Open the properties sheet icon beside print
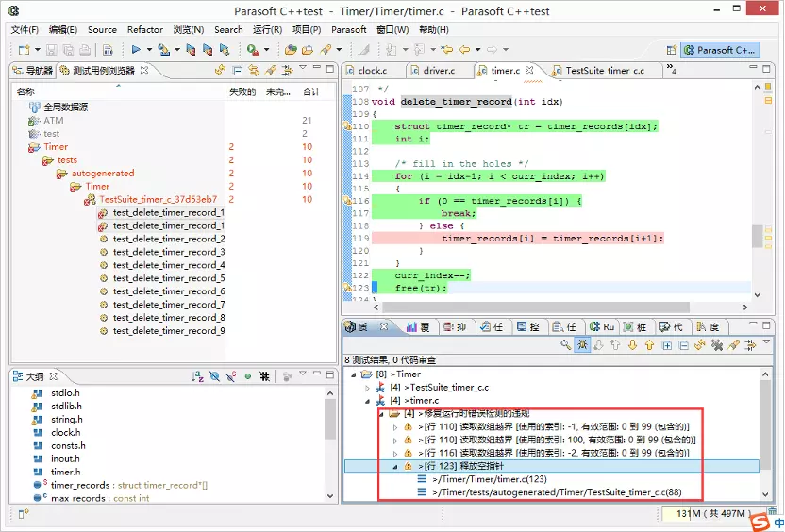Image resolution: width=785 pixels, height=532 pixels. (x=108, y=50)
